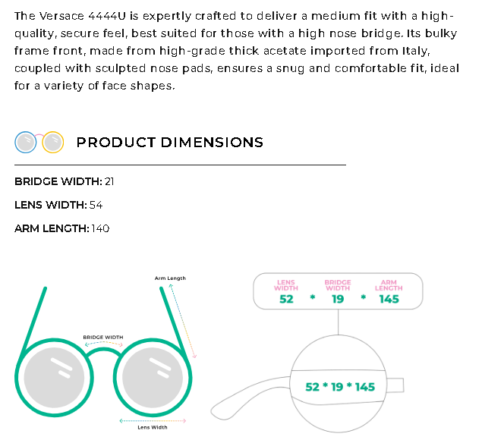Click the green 19 bridge width value
The height and width of the screenshot is (440, 504).
[338, 299]
